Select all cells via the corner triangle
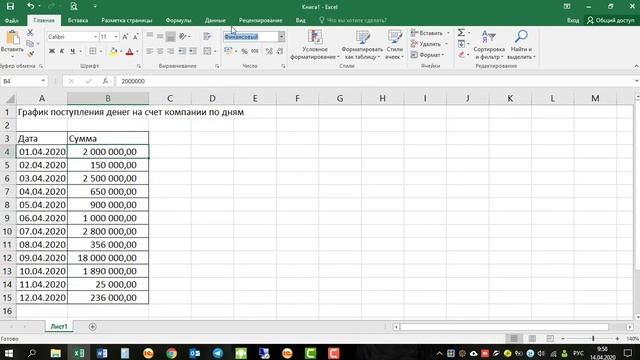 [x=10, y=98]
